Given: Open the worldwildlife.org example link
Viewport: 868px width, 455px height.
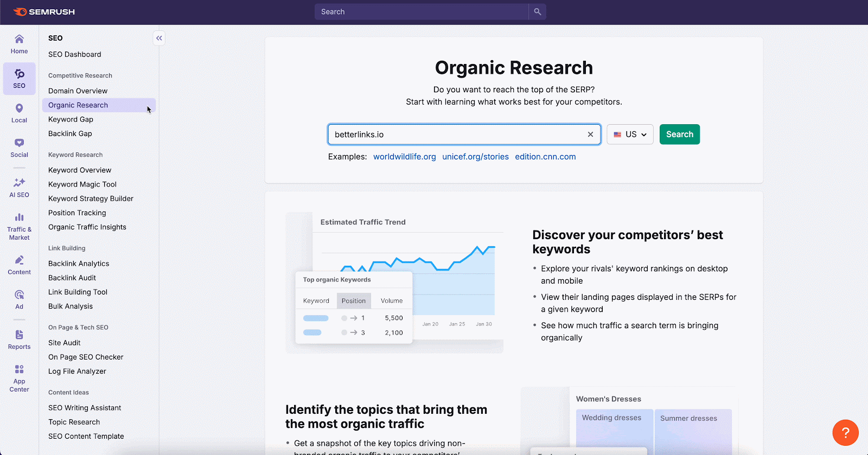Looking at the screenshot, I should pyautogui.click(x=404, y=157).
